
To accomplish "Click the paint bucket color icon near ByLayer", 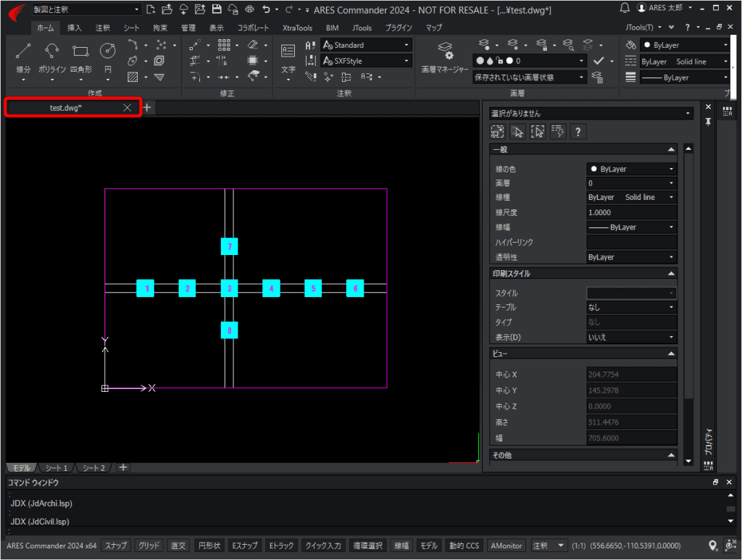I will [x=631, y=45].
